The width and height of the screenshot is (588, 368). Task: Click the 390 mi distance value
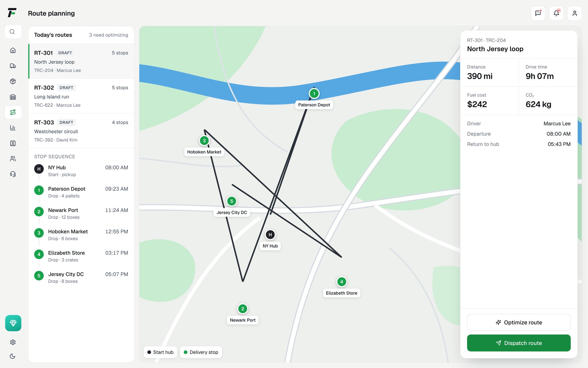(x=480, y=76)
